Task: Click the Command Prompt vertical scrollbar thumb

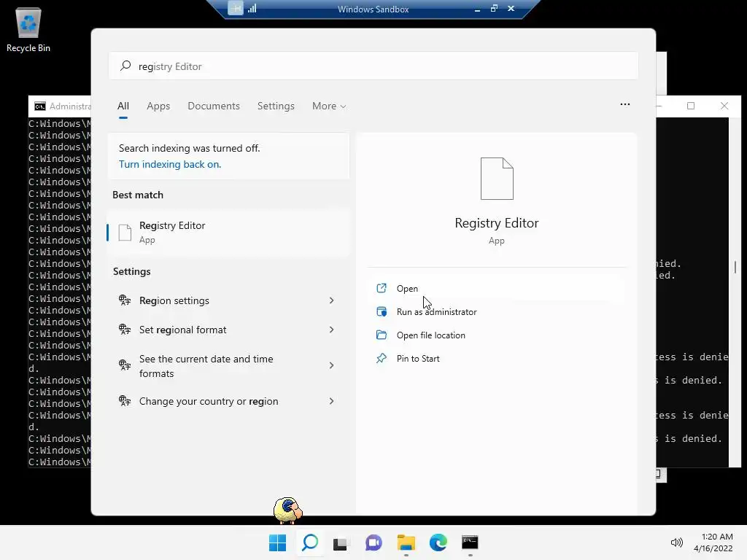Action: point(735,267)
